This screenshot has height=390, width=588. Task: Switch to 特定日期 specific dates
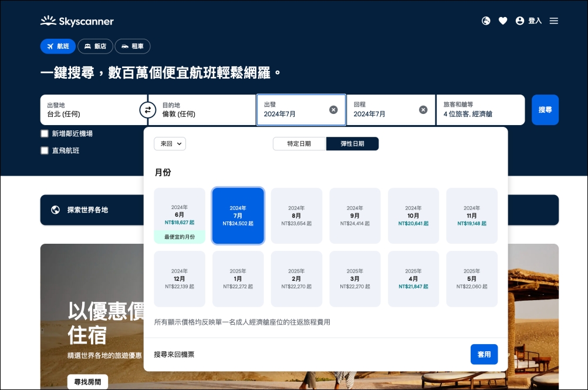pyautogui.click(x=299, y=144)
